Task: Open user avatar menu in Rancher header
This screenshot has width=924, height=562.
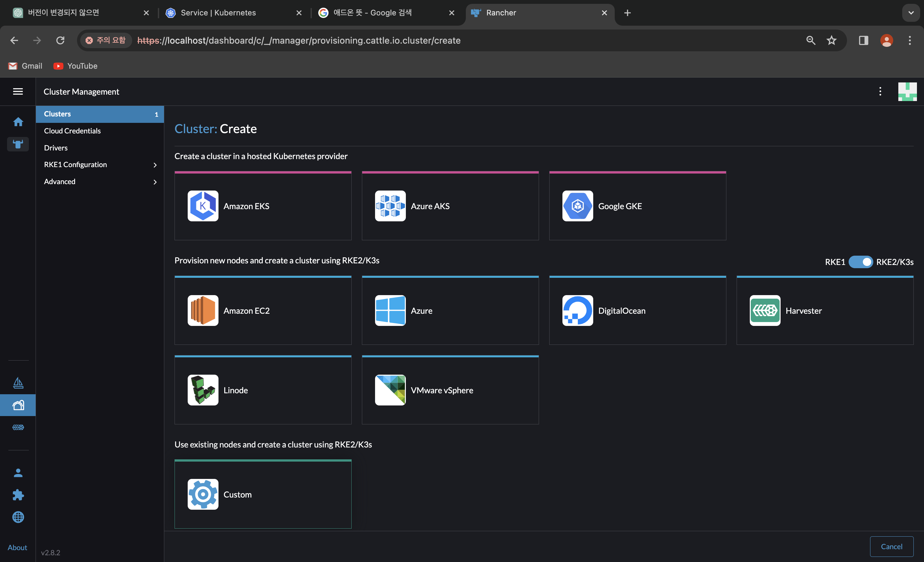Action: point(907,91)
